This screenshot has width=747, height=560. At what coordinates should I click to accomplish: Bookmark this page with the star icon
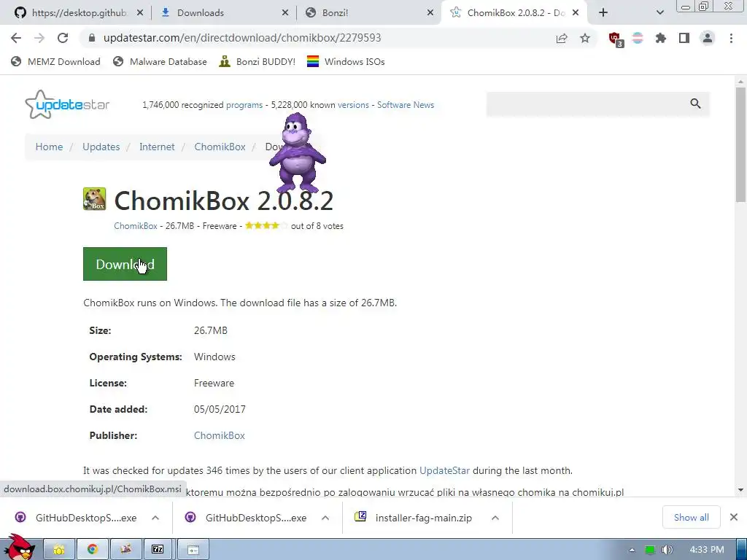click(585, 38)
